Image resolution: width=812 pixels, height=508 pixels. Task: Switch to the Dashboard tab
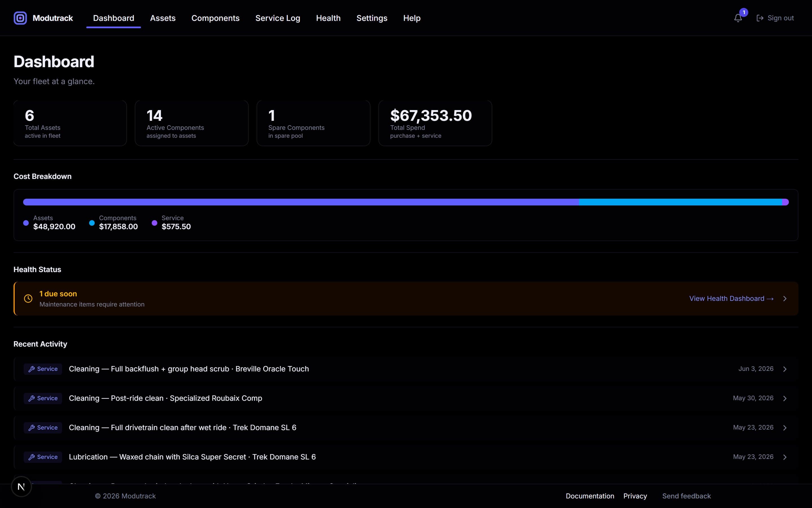113,18
